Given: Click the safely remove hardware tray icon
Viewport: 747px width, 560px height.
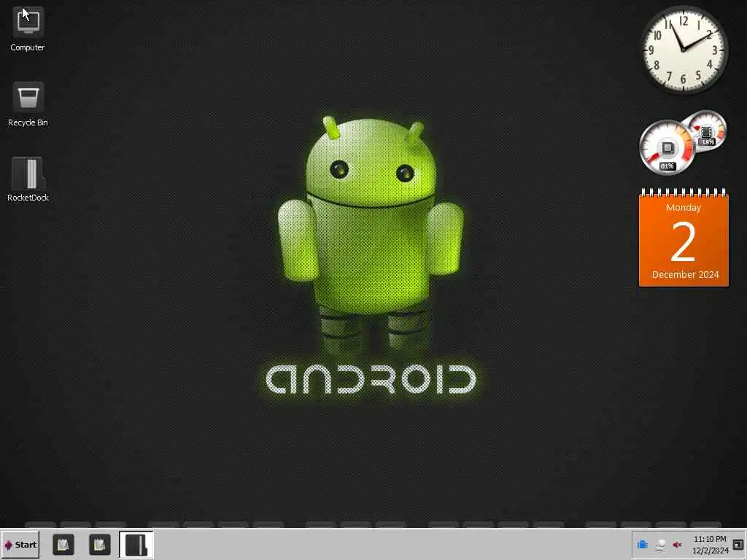Looking at the screenshot, I should [659, 545].
